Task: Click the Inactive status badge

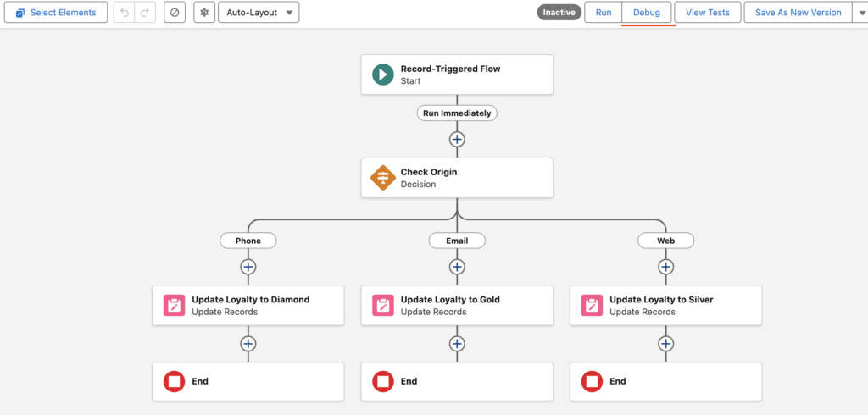Action: click(559, 12)
